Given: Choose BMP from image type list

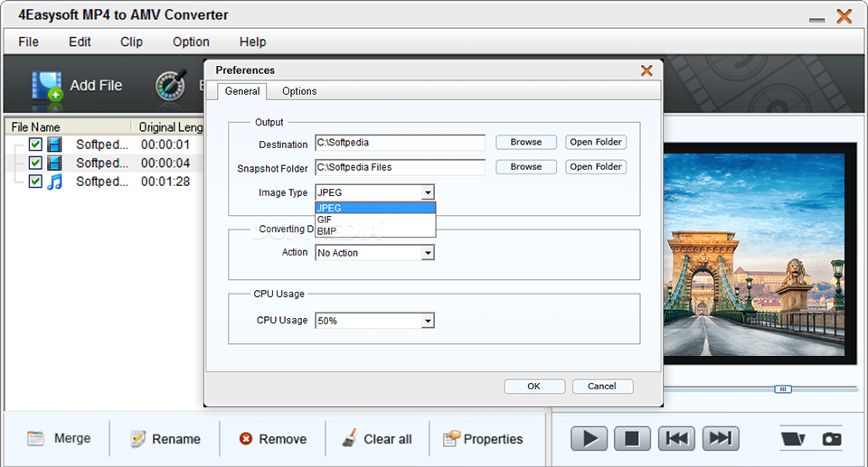Looking at the screenshot, I should 375,231.
